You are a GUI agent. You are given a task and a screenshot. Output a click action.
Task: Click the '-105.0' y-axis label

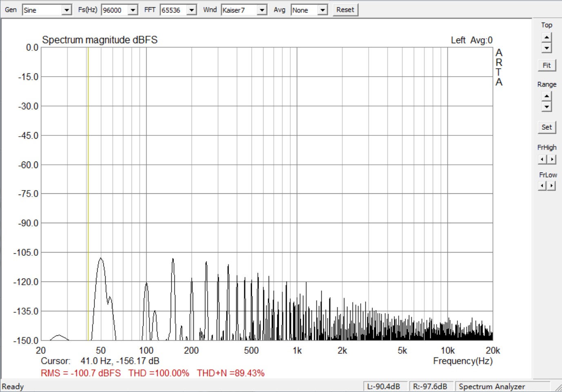(x=26, y=252)
